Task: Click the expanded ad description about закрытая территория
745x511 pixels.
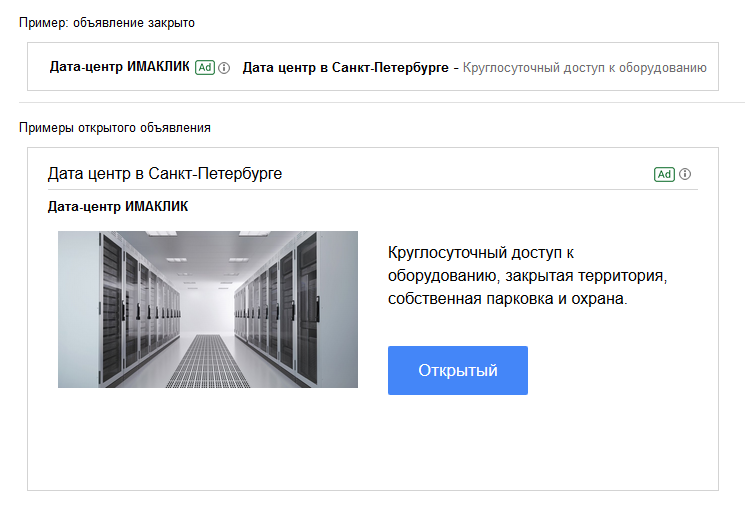Action: tap(527, 275)
